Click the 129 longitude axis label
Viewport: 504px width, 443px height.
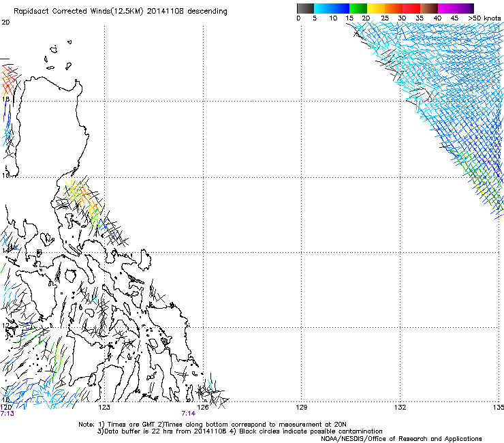tap(301, 408)
